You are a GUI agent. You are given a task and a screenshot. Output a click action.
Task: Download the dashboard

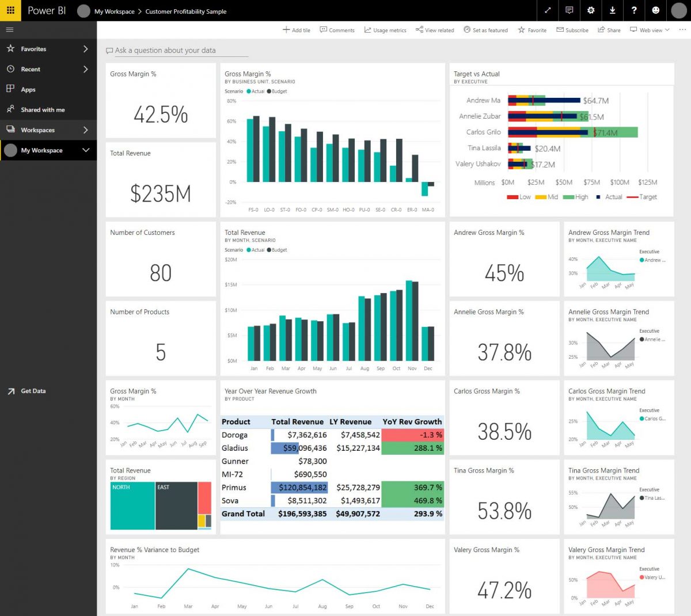612,10
